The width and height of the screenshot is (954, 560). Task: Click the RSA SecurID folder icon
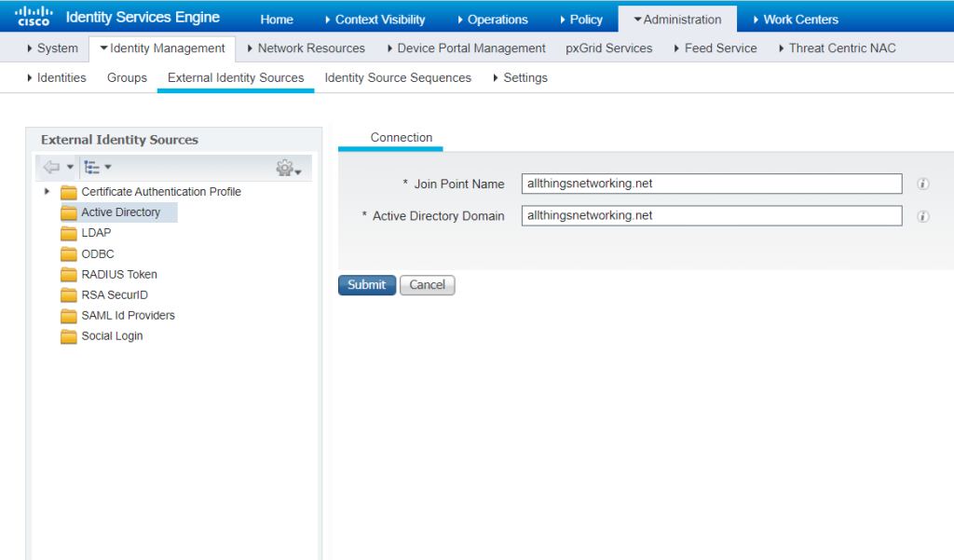click(x=69, y=295)
